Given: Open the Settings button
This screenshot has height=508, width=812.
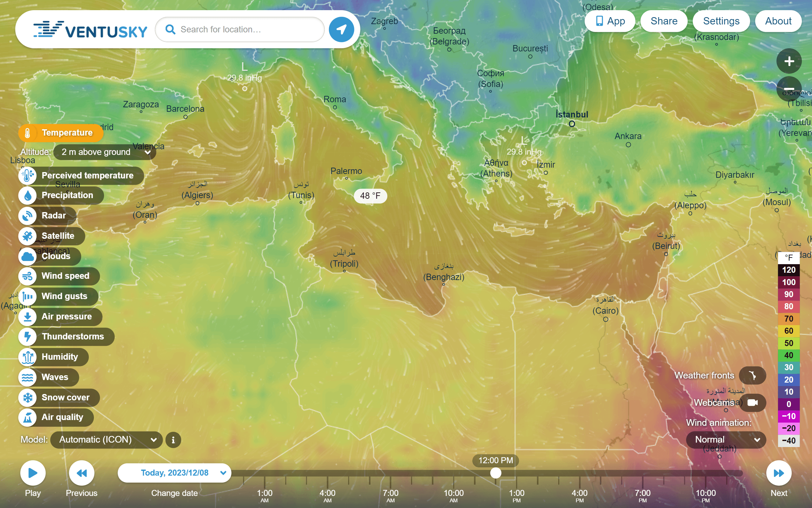Looking at the screenshot, I should click(x=721, y=21).
